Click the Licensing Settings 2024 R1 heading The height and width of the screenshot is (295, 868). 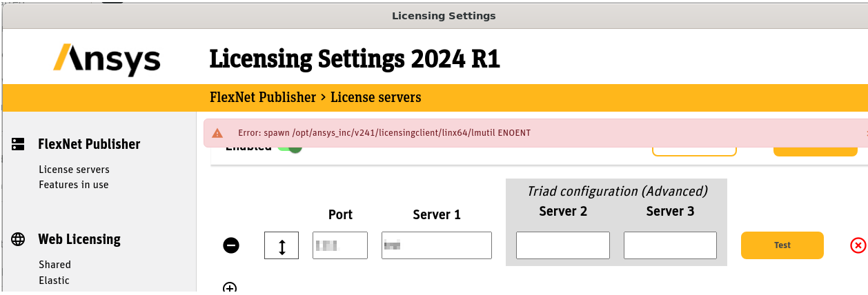[355, 59]
